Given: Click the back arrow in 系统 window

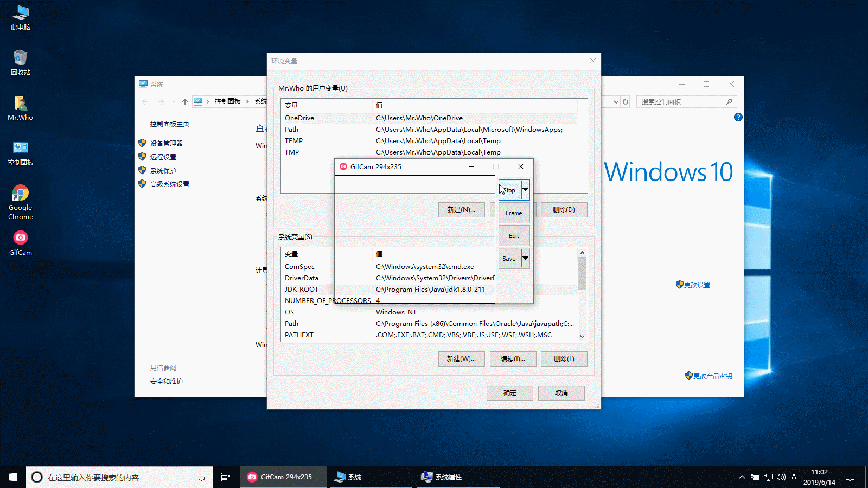Looking at the screenshot, I should [145, 101].
